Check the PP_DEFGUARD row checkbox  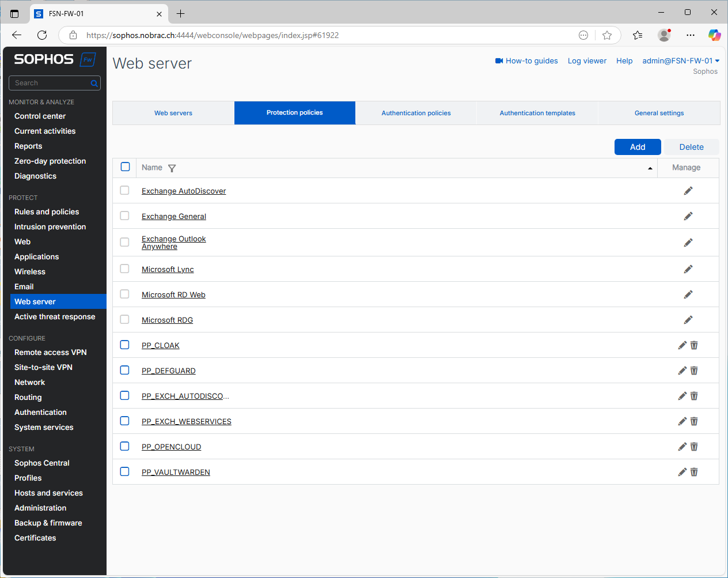click(x=124, y=370)
